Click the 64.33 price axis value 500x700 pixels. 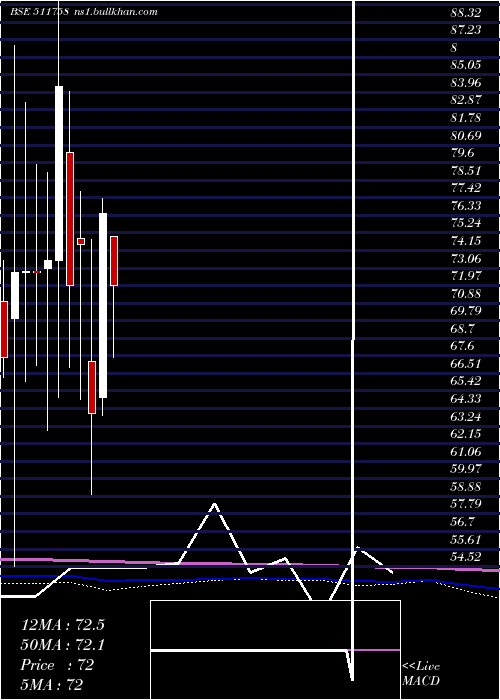click(x=466, y=399)
